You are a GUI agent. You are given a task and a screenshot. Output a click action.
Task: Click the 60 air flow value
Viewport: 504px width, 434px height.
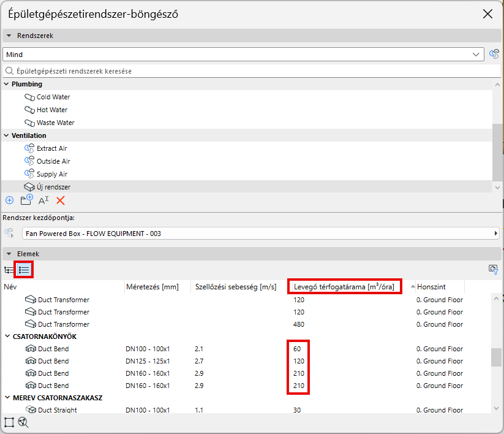[x=297, y=349]
